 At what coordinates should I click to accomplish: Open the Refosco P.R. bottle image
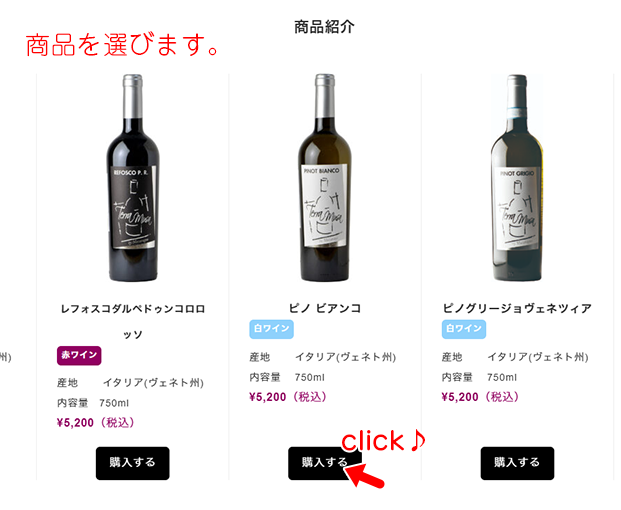coord(133,177)
